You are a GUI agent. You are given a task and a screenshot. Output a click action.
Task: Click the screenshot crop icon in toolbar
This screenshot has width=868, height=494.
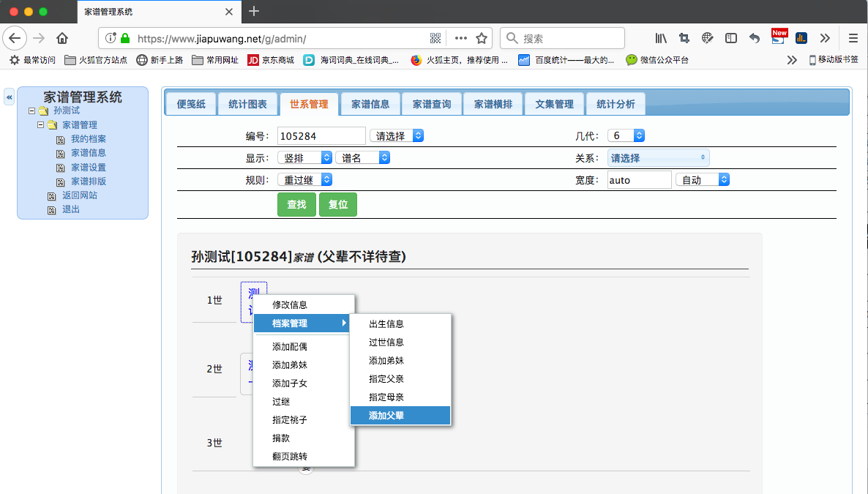point(684,38)
